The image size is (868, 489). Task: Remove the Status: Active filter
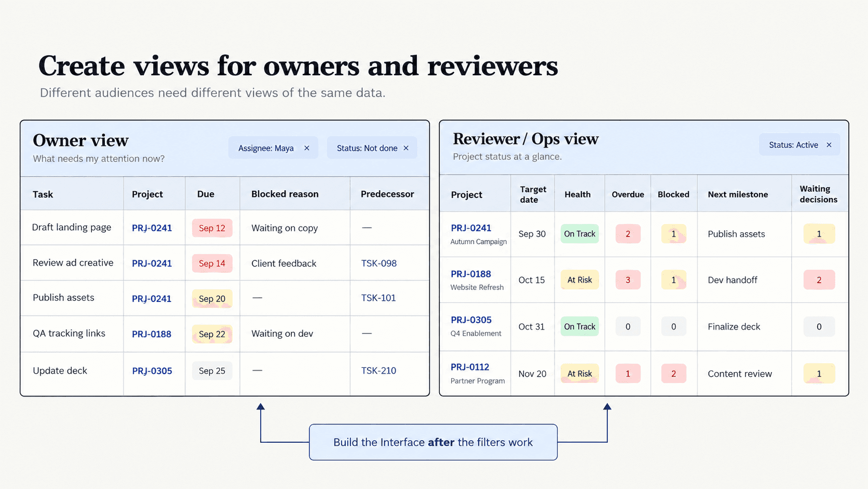click(829, 145)
